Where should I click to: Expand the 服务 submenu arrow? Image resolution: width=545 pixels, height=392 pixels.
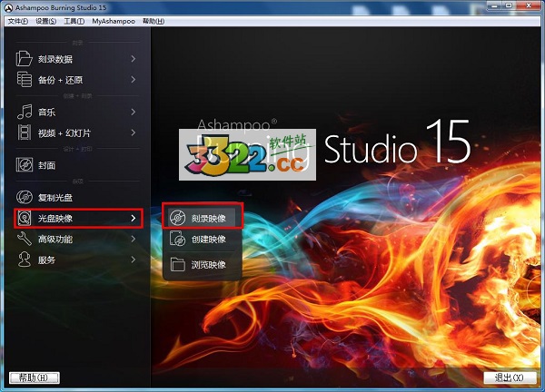point(134,260)
